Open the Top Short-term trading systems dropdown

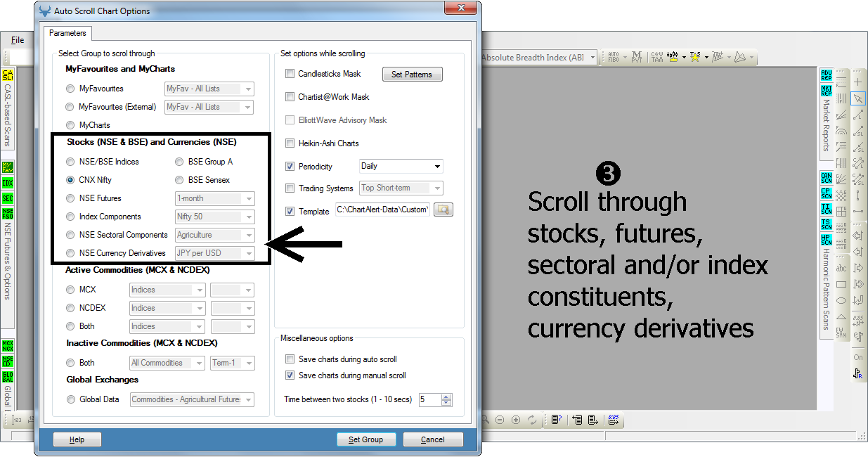click(401, 188)
